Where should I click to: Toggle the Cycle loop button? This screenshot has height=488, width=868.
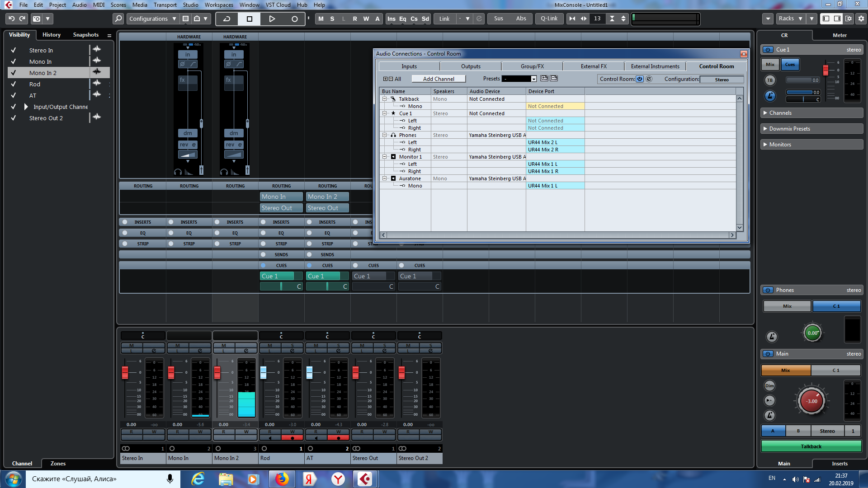[x=227, y=19]
